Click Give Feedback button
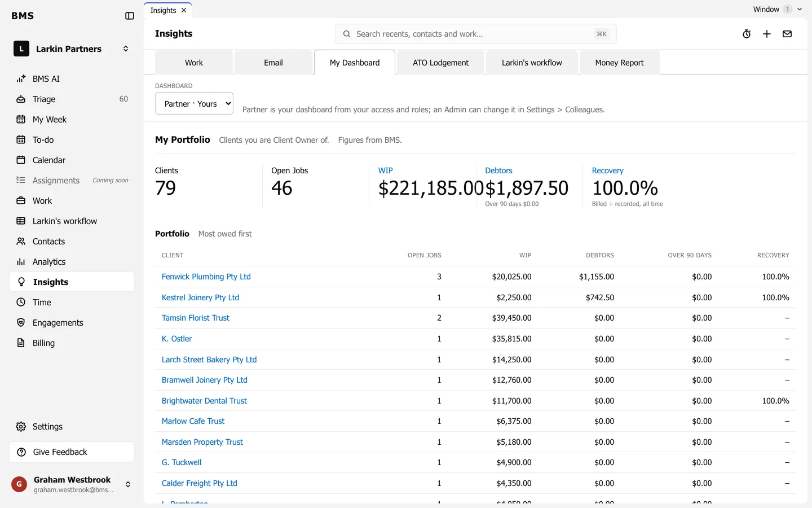The height and width of the screenshot is (508, 812). pyautogui.click(x=72, y=452)
